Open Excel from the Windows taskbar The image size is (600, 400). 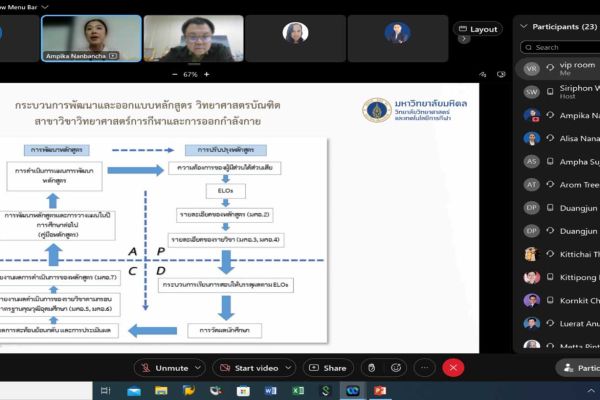pyautogui.click(x=298, y=390)
